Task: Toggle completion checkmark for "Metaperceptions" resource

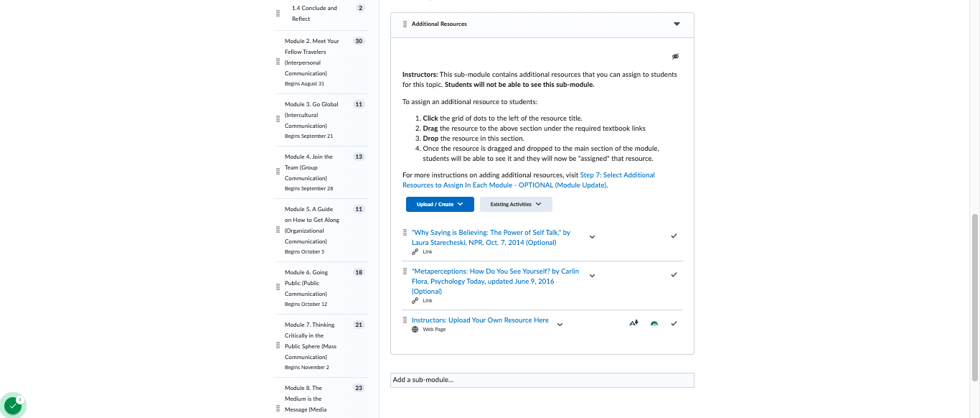Action: coord(674,274)
